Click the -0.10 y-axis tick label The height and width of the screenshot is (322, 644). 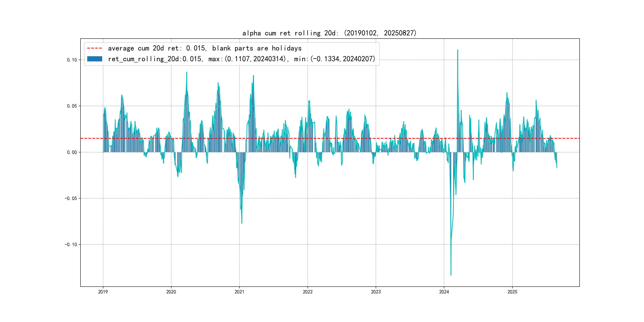click(x=71, y=244)
